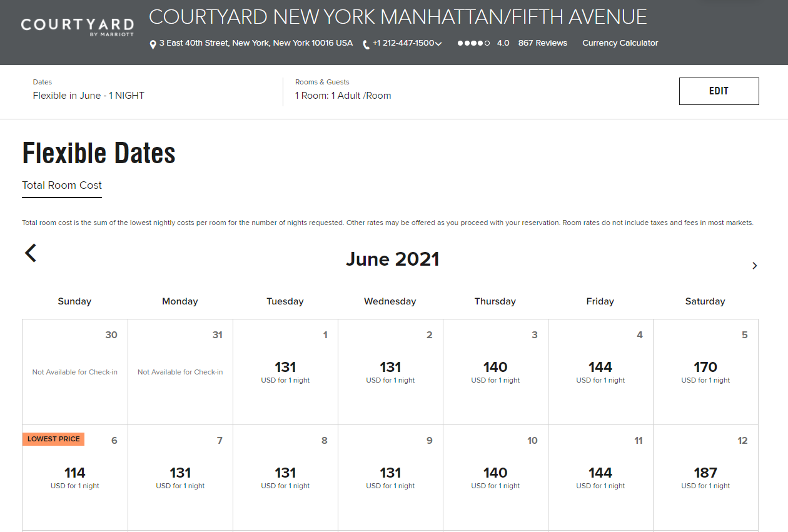
Task: Select June 10 priced at 140 USD
Action: pyautogui.click(x=496, y=478)
